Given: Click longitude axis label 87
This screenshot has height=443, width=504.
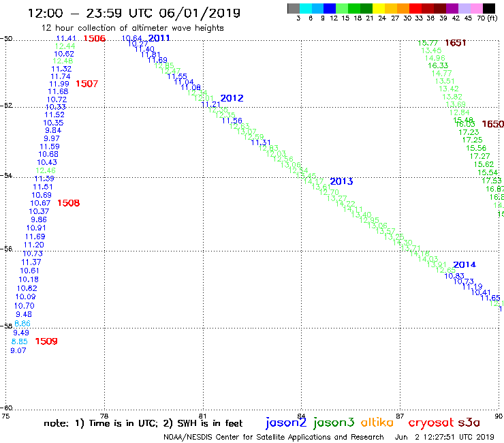Looking at the screenshot, I should (x=400, y=416).
